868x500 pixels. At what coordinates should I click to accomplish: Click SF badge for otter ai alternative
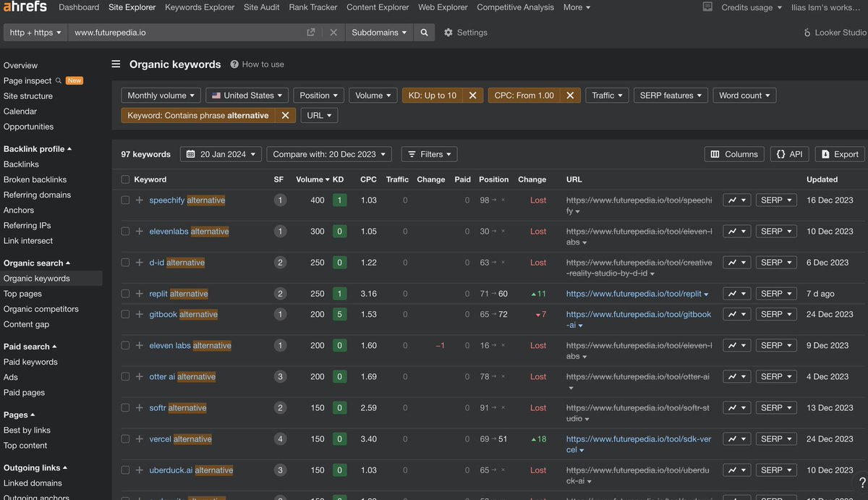point(280,376)
